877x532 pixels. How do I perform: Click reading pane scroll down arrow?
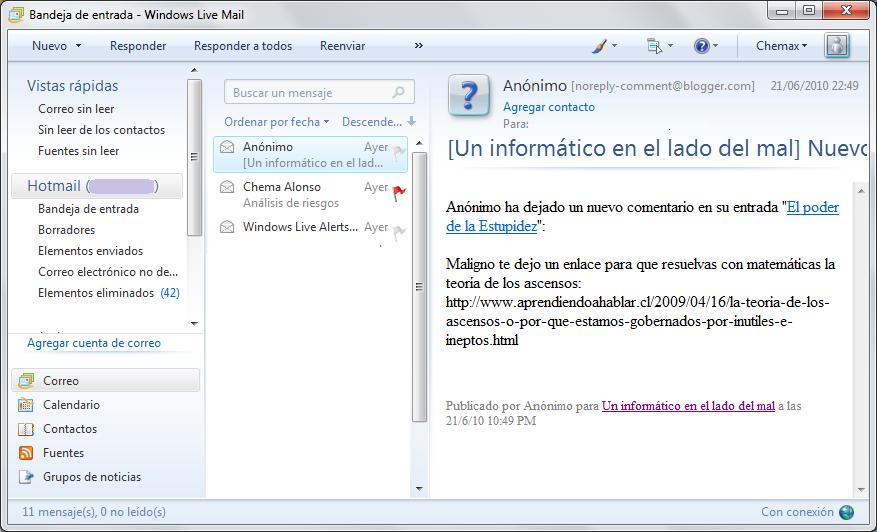point(861,490)
